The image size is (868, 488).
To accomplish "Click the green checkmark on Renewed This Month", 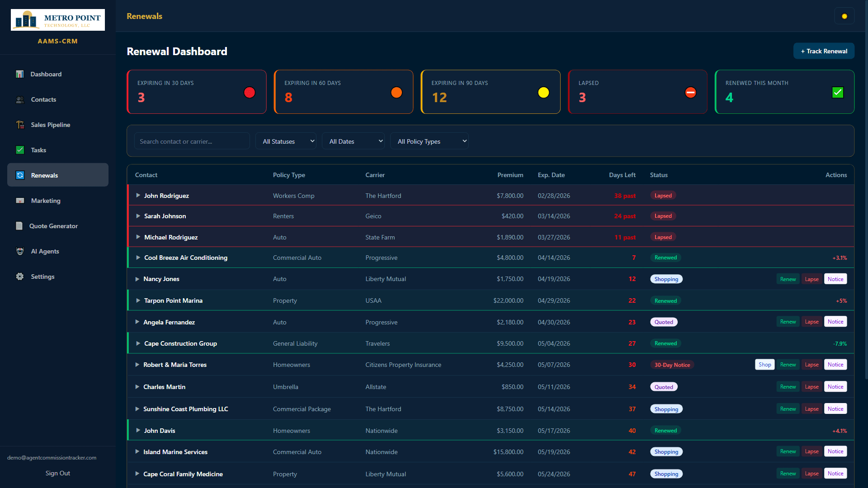I will [x=837, y=92].
